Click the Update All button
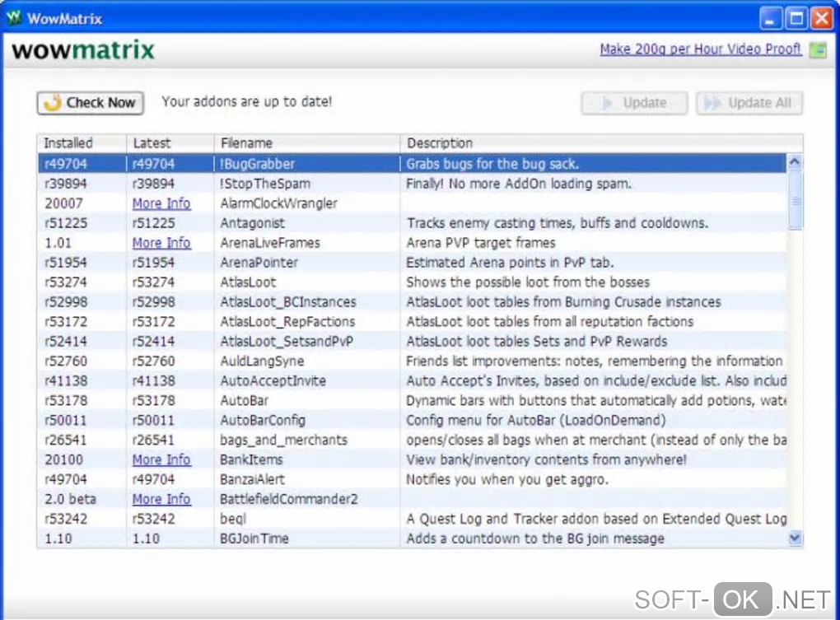The image size is (840, 620). [749, 103]
